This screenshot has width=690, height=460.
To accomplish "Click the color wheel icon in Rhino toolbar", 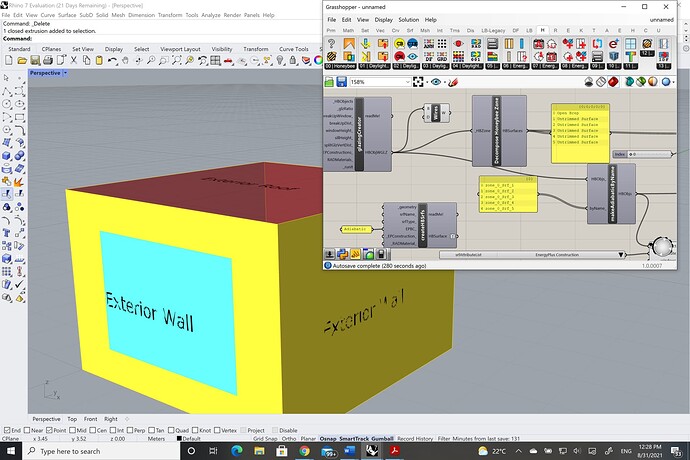I will click(x=318, y=60).
